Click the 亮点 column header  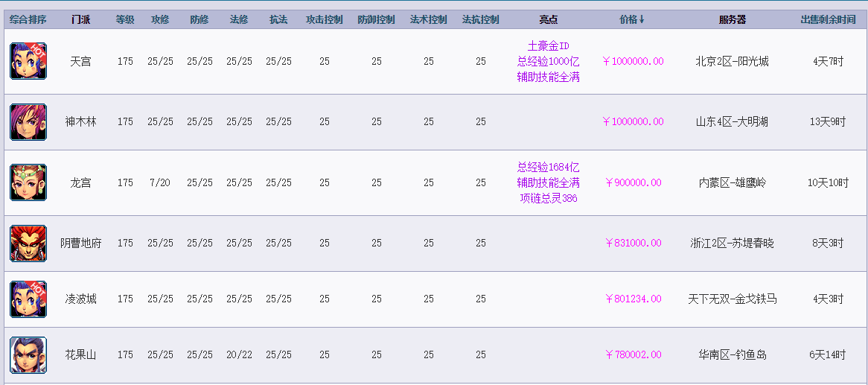[549, 20]
